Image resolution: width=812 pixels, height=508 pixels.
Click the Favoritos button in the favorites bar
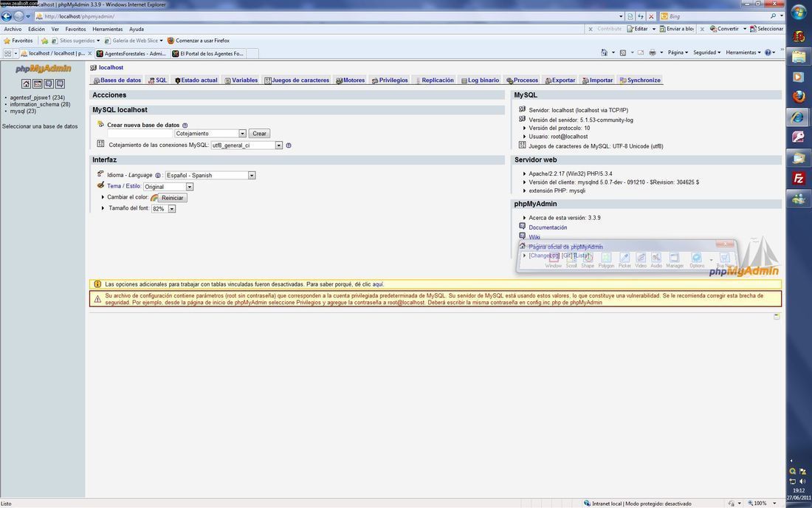point(18,41)
